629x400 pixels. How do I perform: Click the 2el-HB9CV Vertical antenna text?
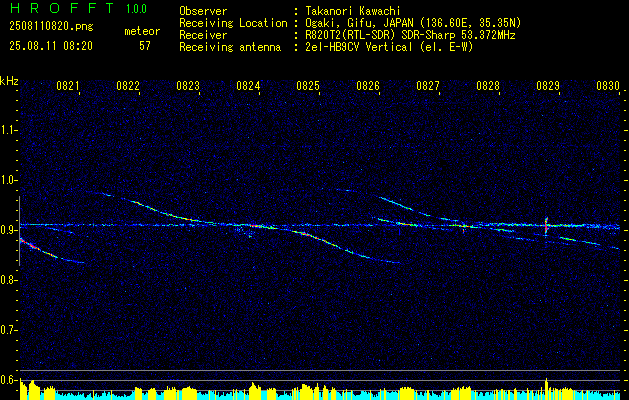click(x=388, y=47)
